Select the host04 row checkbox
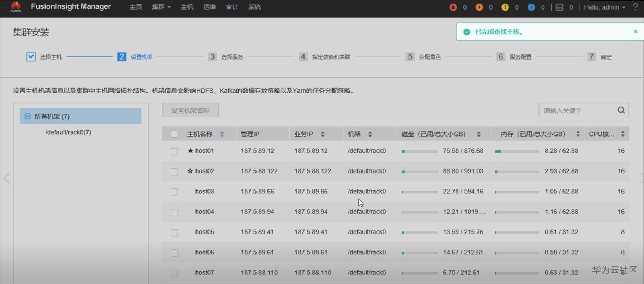The image size is (644, 284). coord(174,212)
